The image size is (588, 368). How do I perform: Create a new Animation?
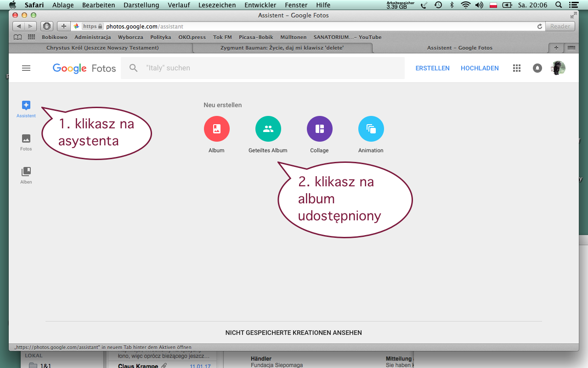pyautogui.click(x=371, y=129)
